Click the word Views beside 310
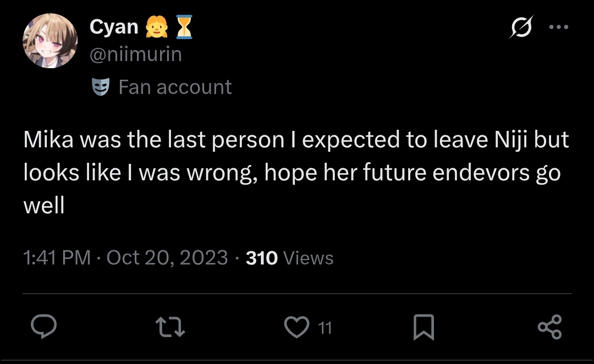 pos(309,258)
